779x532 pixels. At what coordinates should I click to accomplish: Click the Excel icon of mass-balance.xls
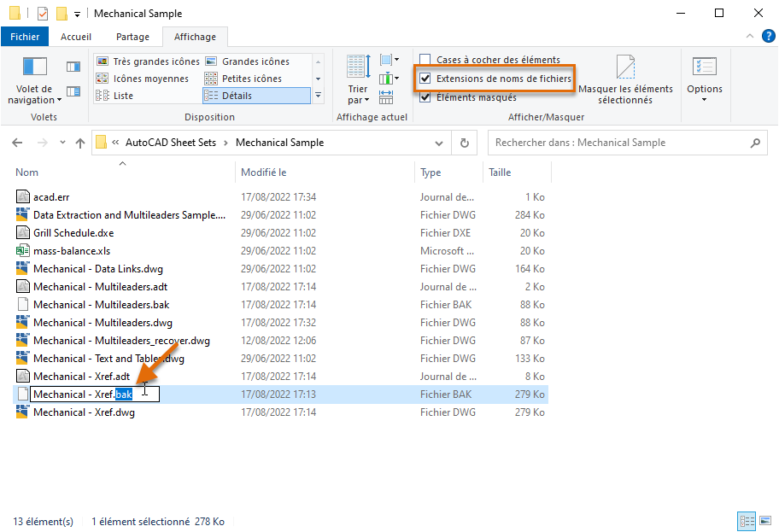click(x=22, y=250)
